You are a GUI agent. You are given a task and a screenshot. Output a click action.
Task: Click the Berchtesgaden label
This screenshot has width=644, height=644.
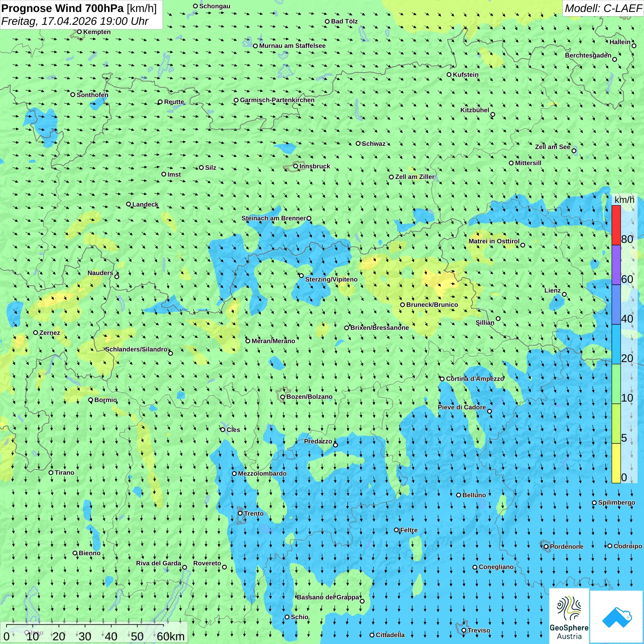click(588, 55)
